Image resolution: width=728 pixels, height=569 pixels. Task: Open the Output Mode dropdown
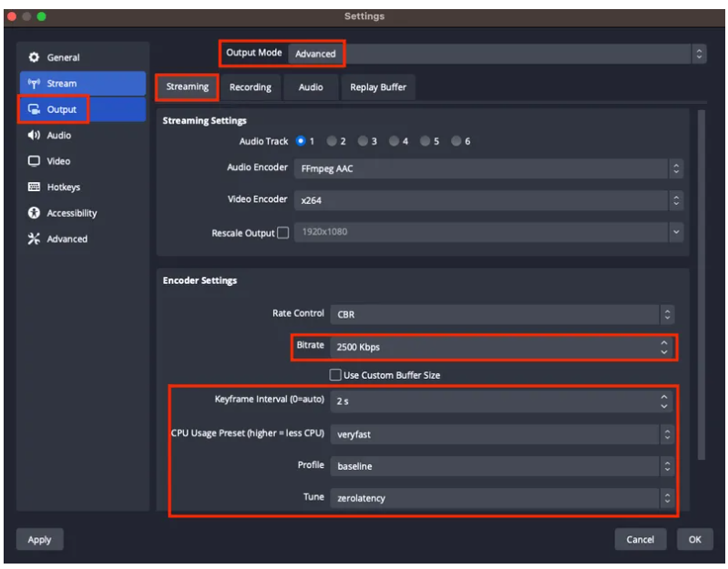click(x=497, y=54)
